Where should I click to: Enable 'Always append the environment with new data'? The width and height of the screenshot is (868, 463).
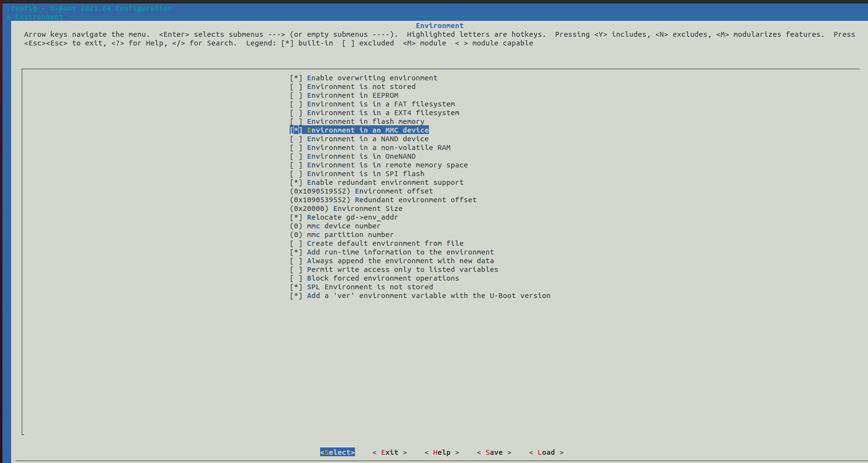pos(392,261)
